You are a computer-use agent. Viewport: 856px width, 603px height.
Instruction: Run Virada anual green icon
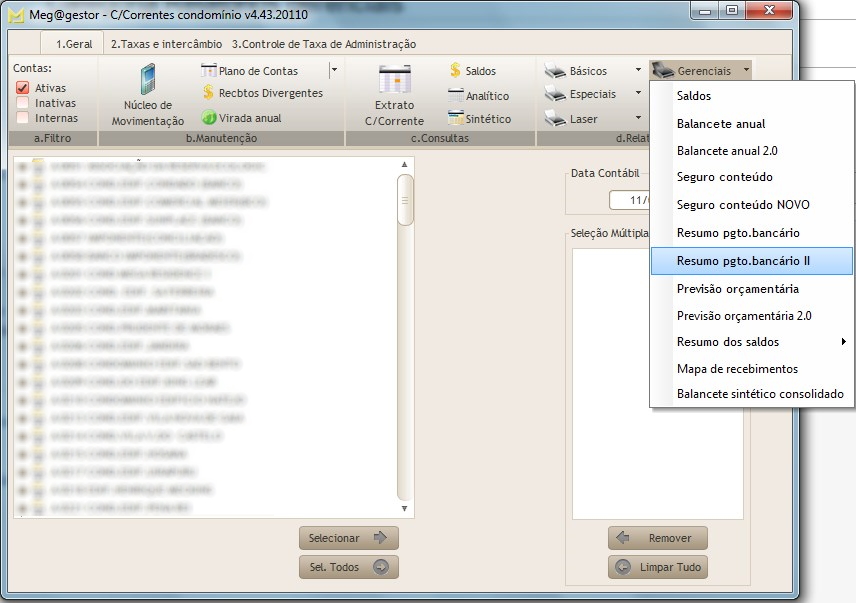pos(210,117)
